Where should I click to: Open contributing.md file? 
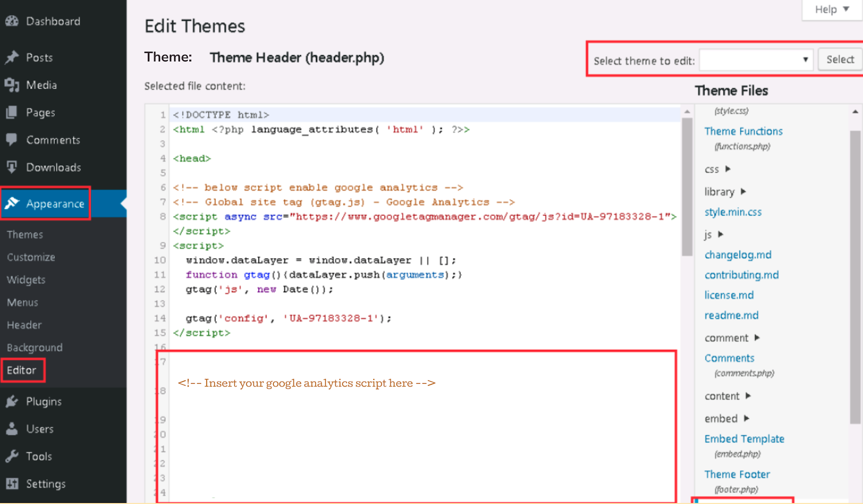[x=742, y=275]
